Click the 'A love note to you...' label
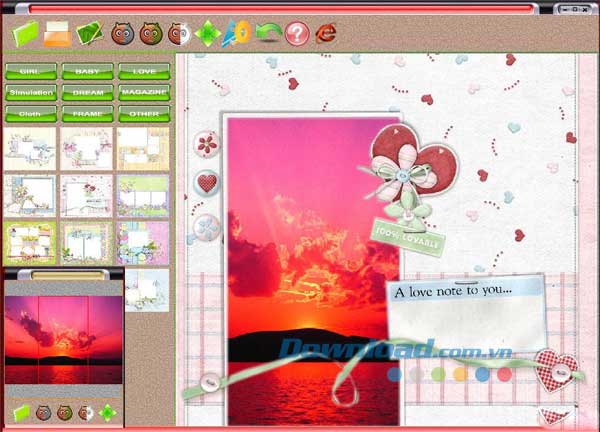 coord(454,292)
